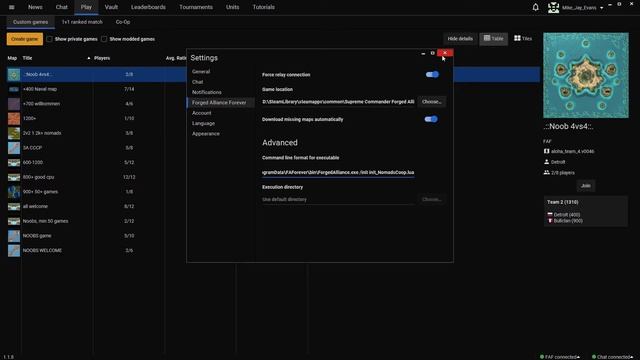
Task: Click Choose button for Execution directory
Action: (431, 200)
